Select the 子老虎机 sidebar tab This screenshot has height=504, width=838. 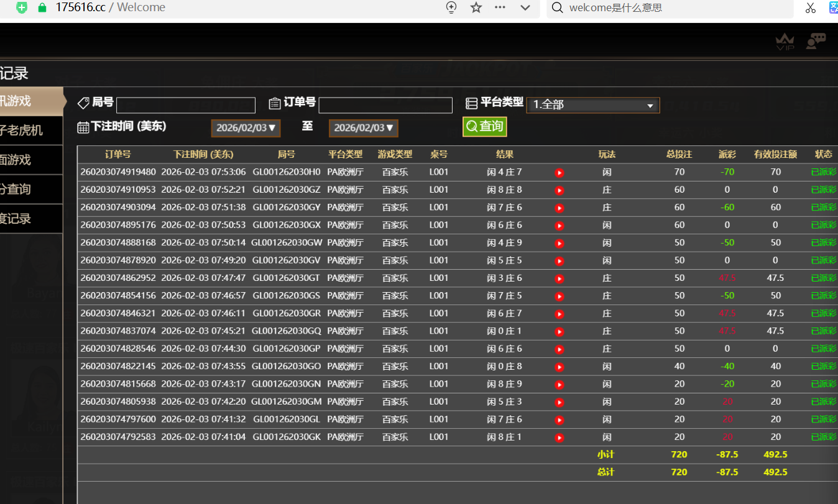31,130
